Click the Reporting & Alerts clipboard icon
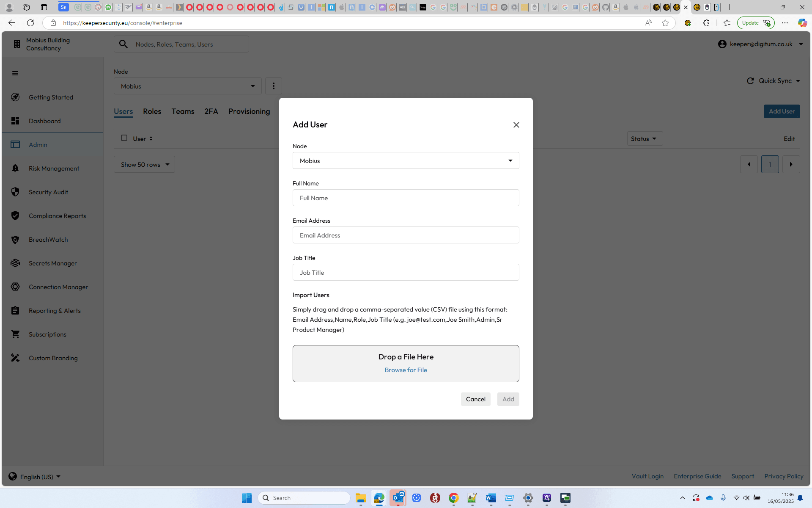 [x=15, y=311]
